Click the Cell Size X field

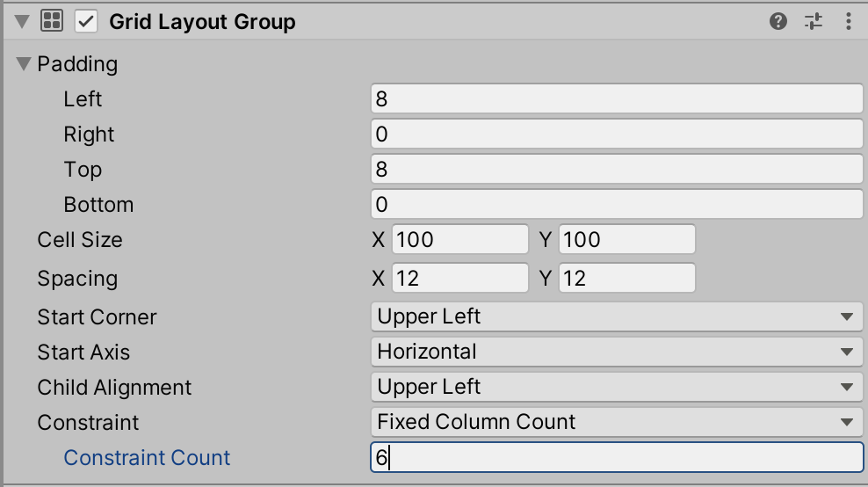(x=459, y=240)
